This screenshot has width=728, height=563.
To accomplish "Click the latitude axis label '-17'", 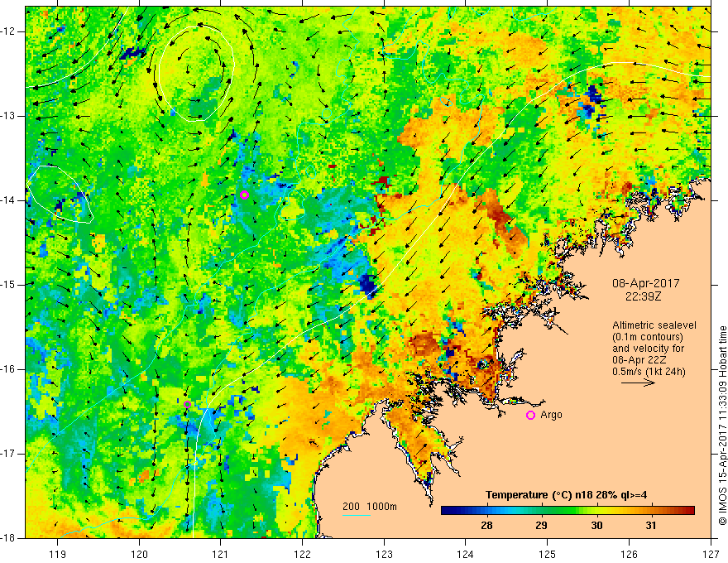I will pos(8,454).
